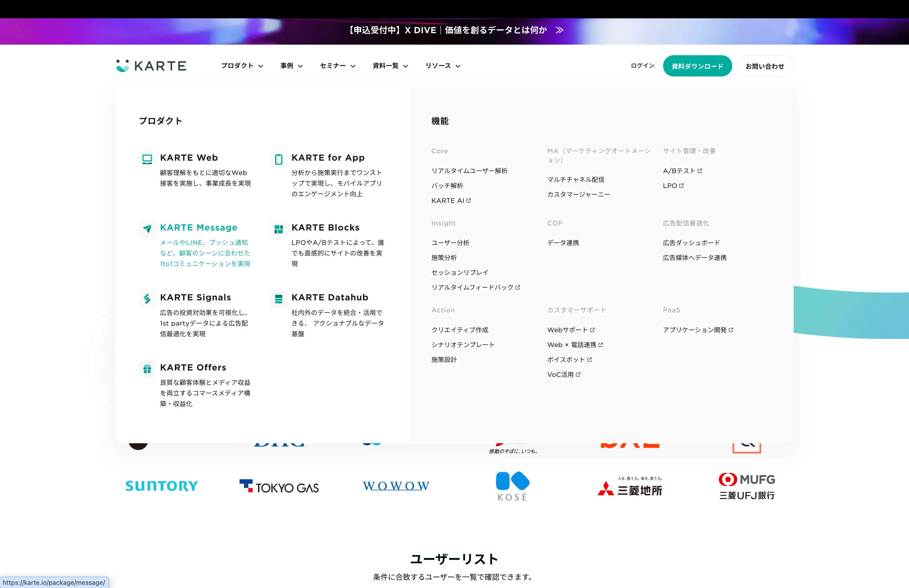The image size is (909, 588).
Task: Click the KARTE Blocks grid icon
Action: pos(279,229)
